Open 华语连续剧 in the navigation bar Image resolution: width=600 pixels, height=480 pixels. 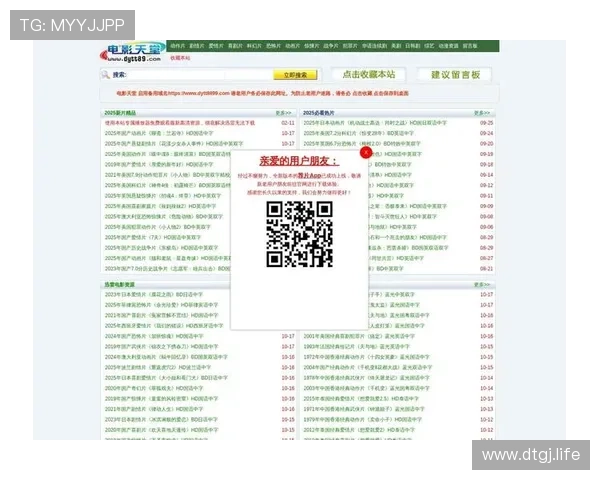pyautogui.click(x=374, y=46)
